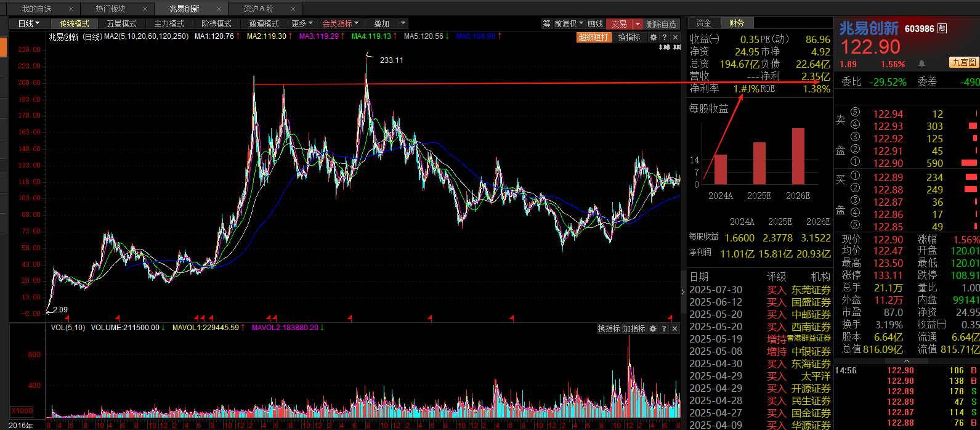The width and height of the screenshot is (980, 430).
Task: Click the 超级短打 button
Action: (x=594, y=38)
